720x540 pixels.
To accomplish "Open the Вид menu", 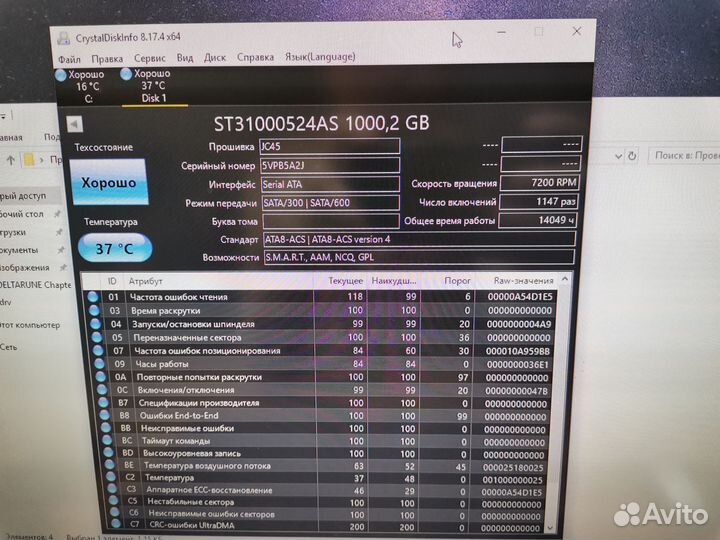I will tap(185, 58).
